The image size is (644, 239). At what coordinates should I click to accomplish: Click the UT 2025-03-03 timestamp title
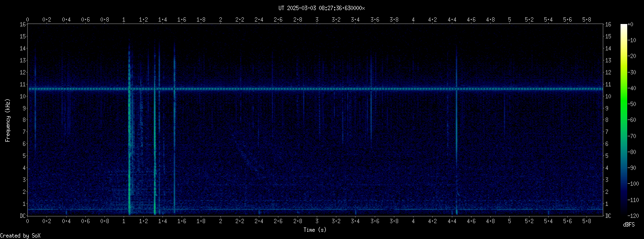(x=322, y=8)
